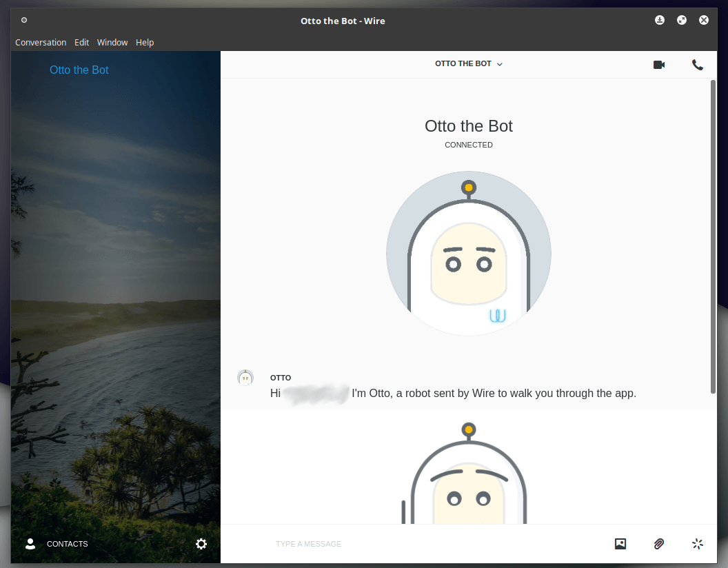This screenshot has width=728, height=568.
Task: Open the picture attachment button
Action: point(620,543)
